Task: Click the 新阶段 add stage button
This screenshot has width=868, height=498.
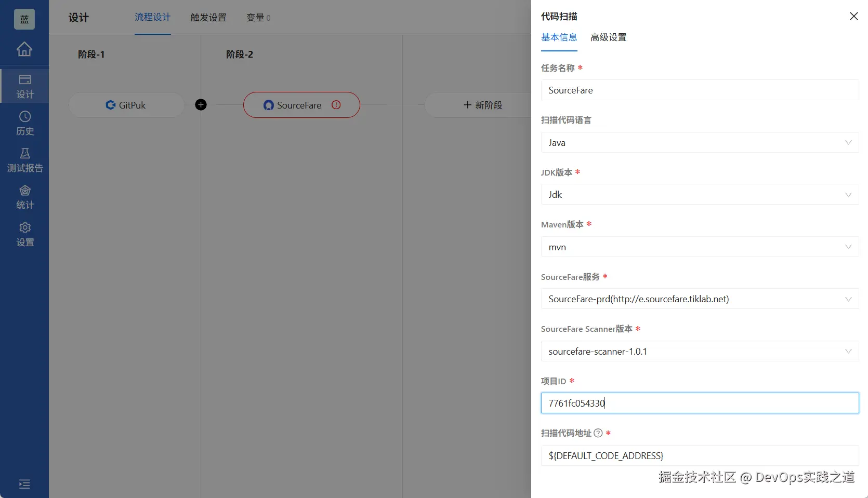Action: (x=483, y=105)
